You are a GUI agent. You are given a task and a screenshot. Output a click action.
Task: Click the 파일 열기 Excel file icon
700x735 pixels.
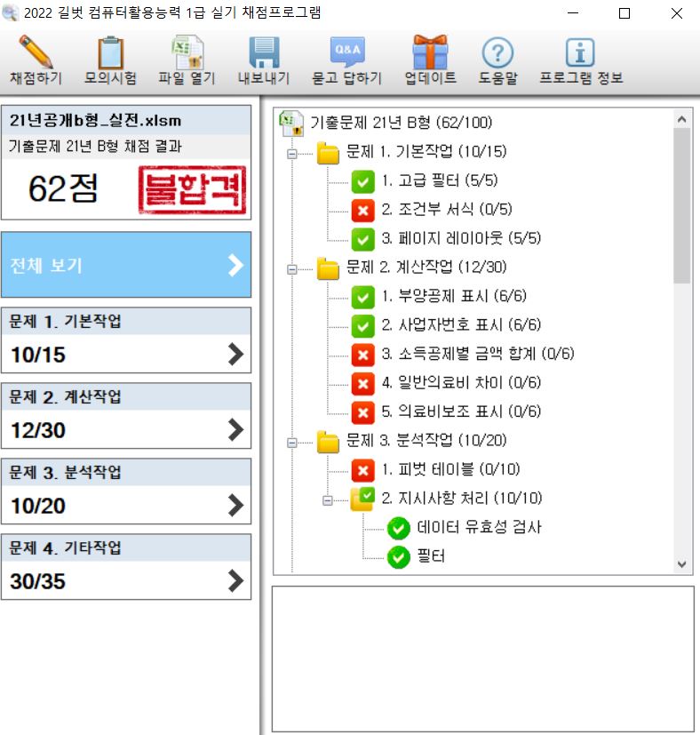(x=187, y=53)
